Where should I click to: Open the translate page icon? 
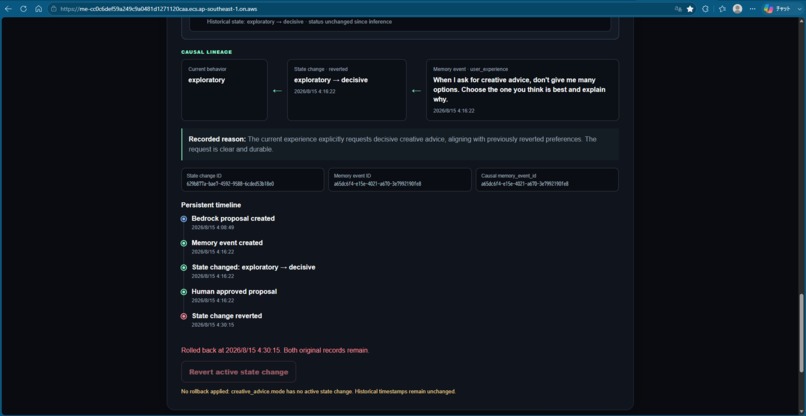click(679, 9)
